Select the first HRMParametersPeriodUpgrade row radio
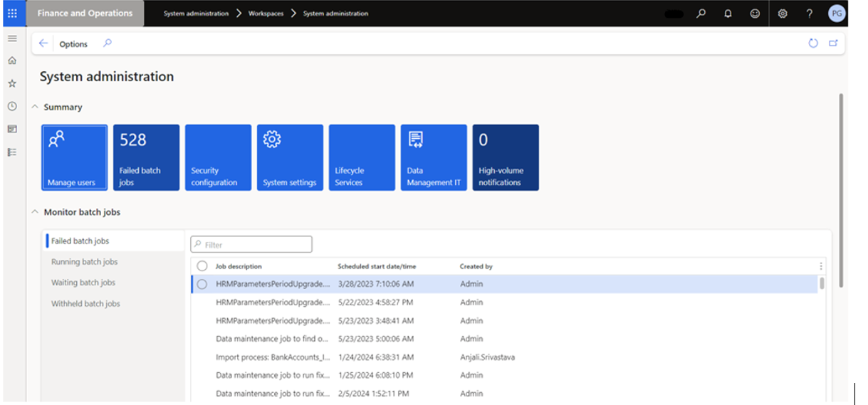 coord(202,284)
